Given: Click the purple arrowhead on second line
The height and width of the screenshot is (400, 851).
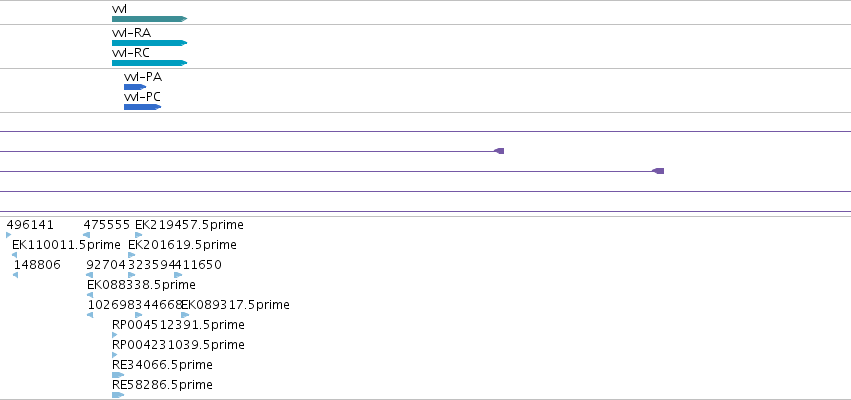Looking at the screenshot, I should coord(499,151).
